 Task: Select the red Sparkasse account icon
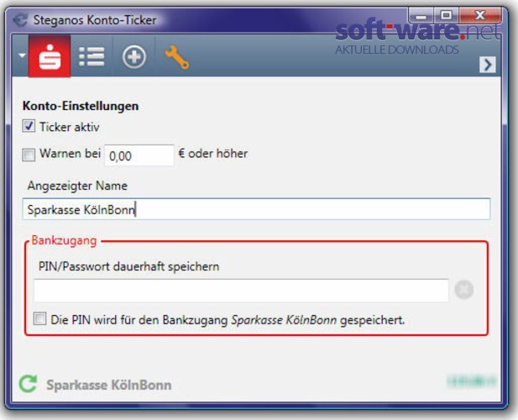point(50,56)
